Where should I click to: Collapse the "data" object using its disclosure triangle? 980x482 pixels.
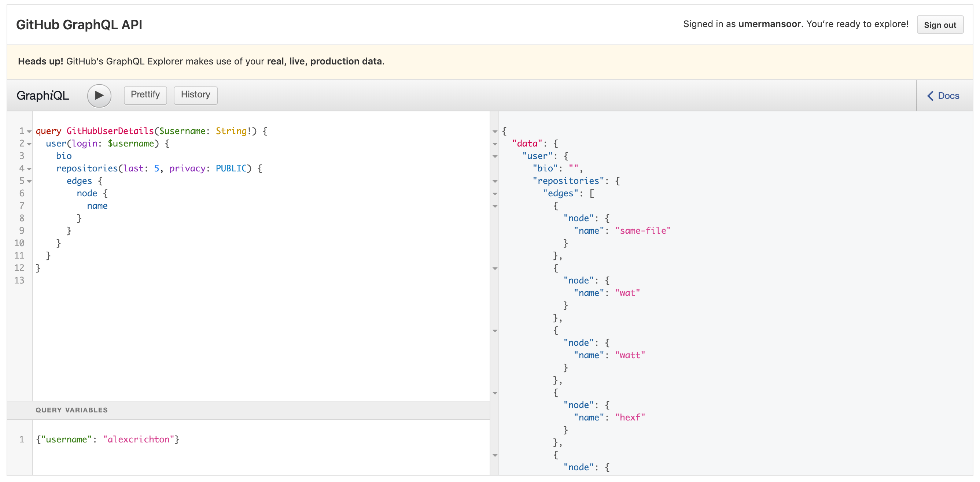494,144
